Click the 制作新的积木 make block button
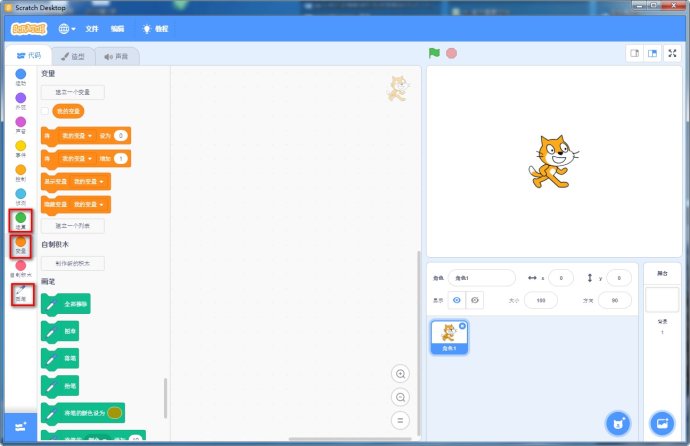Screen dimensions: 690x446 click(73, 263)
